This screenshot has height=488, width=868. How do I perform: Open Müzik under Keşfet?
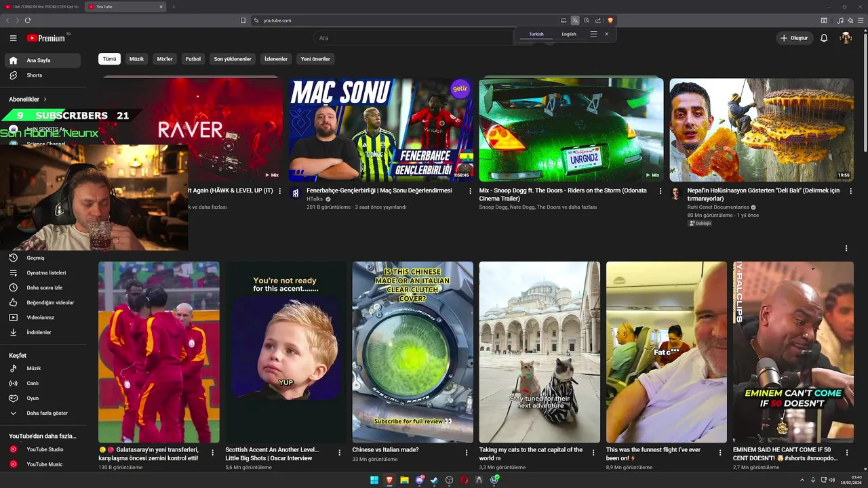(42, 368)
